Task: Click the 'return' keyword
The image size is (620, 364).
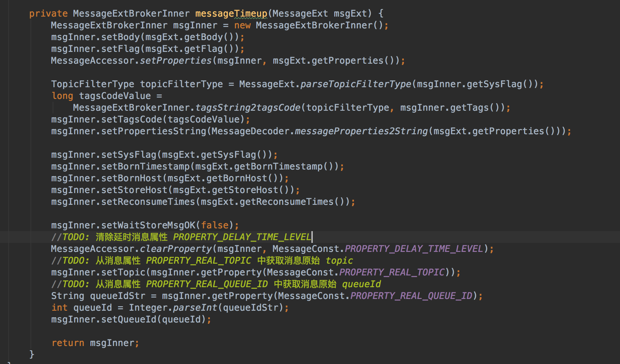Action: tap(68, 343)
